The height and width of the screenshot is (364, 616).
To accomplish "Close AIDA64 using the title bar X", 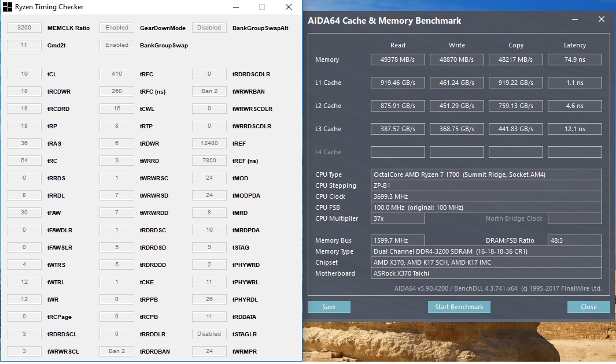I will [601, 20].
